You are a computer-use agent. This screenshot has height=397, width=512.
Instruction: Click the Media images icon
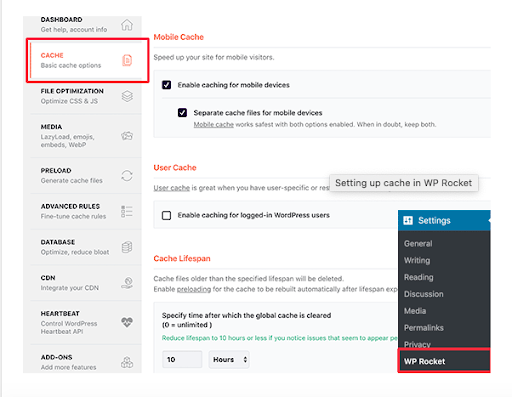click(127, 136)
